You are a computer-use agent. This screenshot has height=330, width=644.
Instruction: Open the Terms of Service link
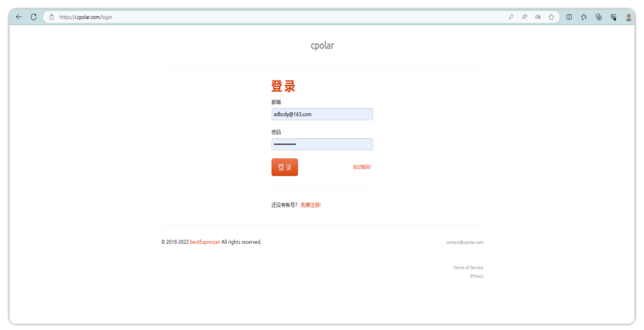tap(468, 267)
